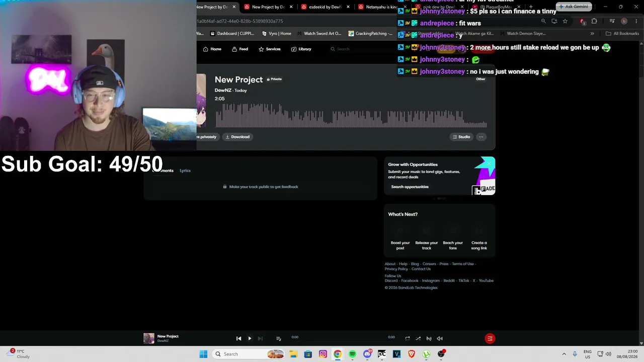Click the taskbar microphone icon

tap(575, 354)
